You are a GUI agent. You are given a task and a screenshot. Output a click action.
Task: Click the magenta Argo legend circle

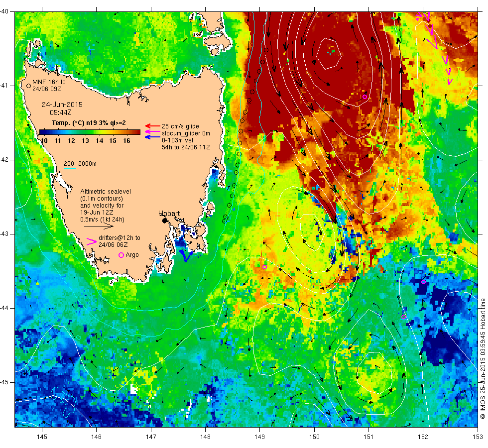122,255
